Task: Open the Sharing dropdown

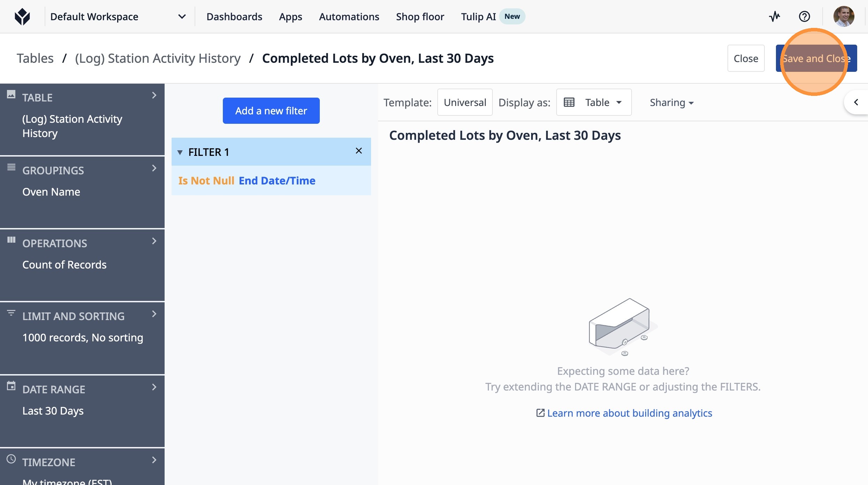Action: [671, 103]
